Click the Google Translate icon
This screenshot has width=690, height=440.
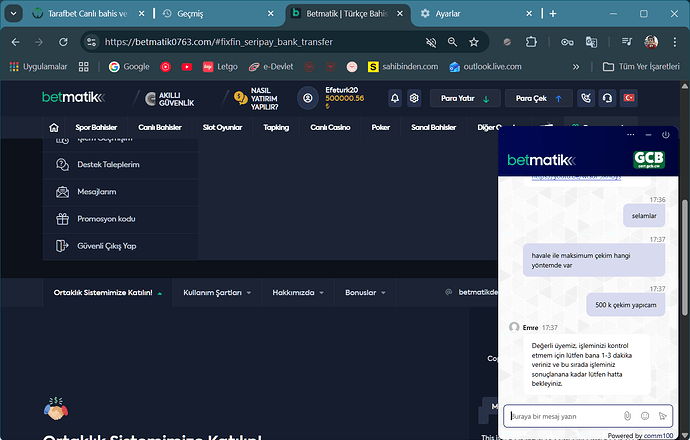pos(591,42)
